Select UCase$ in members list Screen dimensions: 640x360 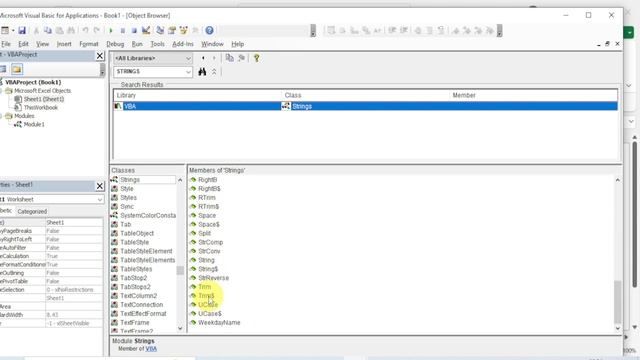point(210,314)
